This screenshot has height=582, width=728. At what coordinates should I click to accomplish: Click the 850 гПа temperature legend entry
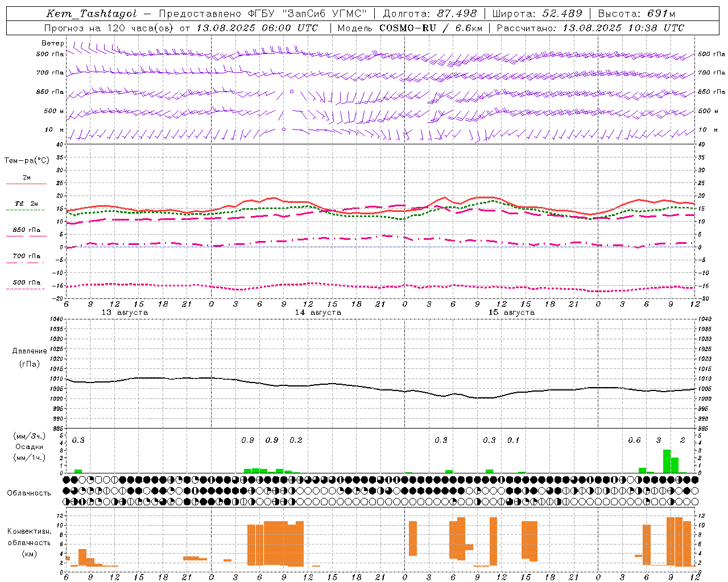point(27,230)
